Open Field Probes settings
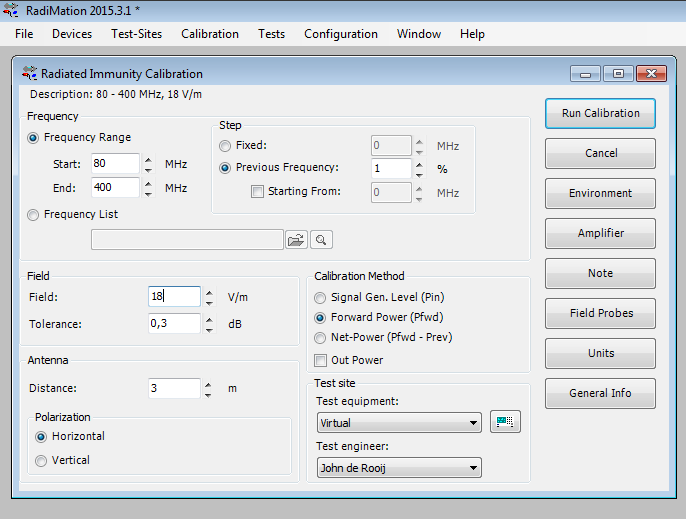Image resolution: width=686 pixels, height=519 pixels. (x=600, y=313)
